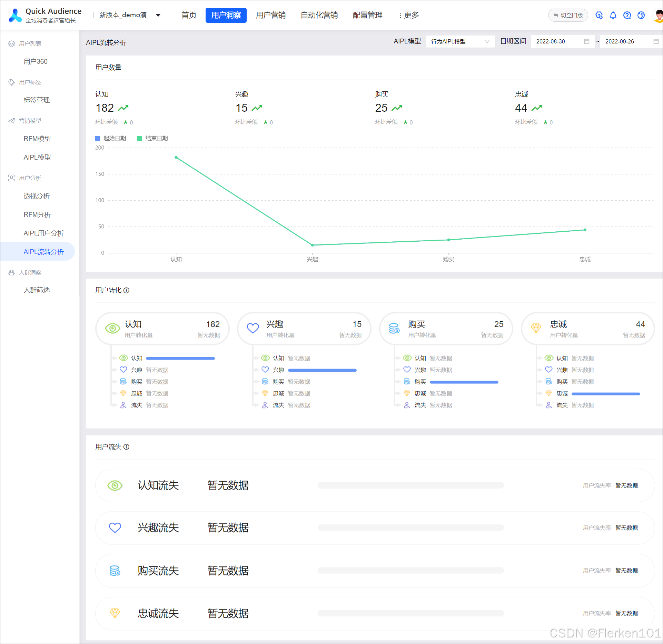This screenshot has height=644, width=663.
Task: Open AIPL用户分析 in the sidebar
Action: click(43, 233)
